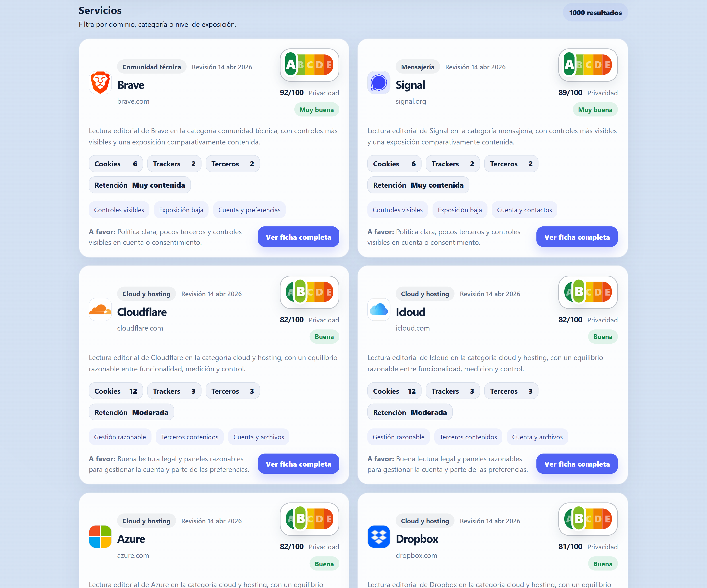Screen dimensions: 707x588
Task: Click 'Ver ficha completa' on Brave
Action: point(298,237)
